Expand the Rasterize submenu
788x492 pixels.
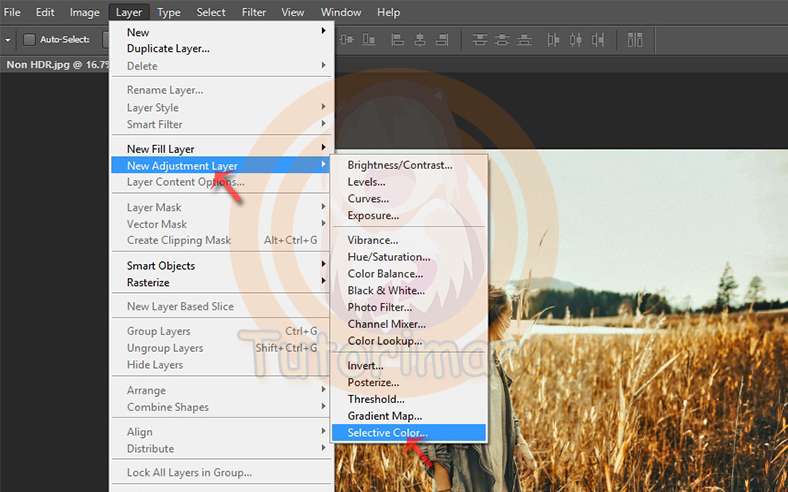[220, 282]
